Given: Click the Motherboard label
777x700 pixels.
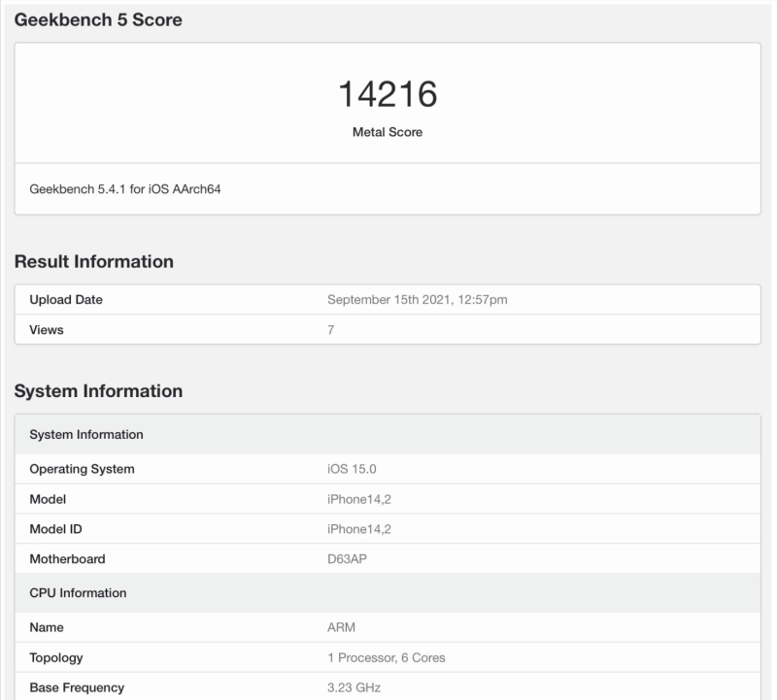Looking at the screenshot, I should pyautogui.click(x=67, y=559).
